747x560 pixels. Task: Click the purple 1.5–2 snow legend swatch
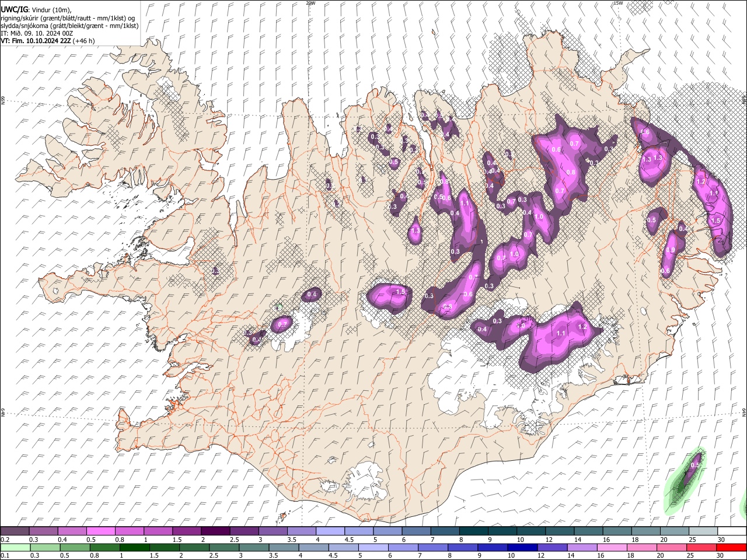pyautogui.click(x=187, y=531)
